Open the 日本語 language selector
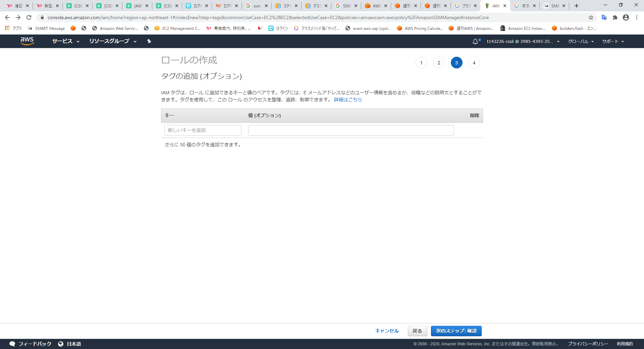This screenshot has height=349, width=644. 74,344
